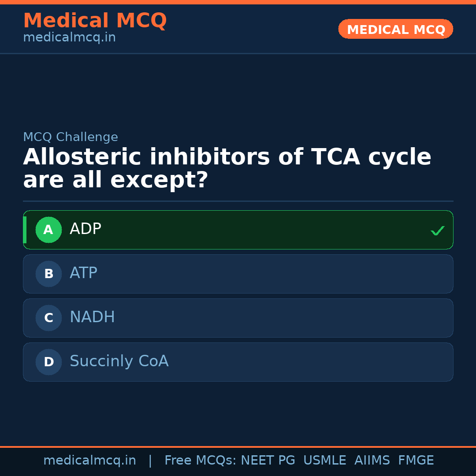Choose the Succinly CoA answer
The height and width of the screenshot is (476, 476).
[x=238, y=362]
